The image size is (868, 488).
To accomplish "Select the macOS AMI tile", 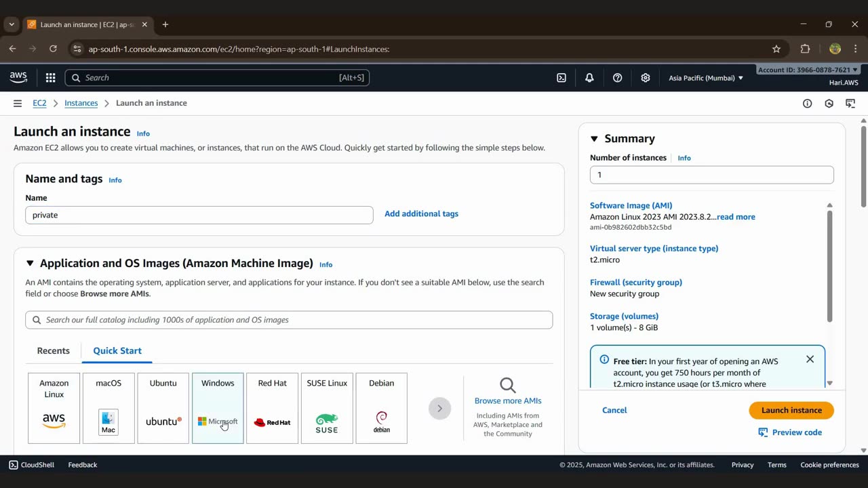I will pos(108,408).
